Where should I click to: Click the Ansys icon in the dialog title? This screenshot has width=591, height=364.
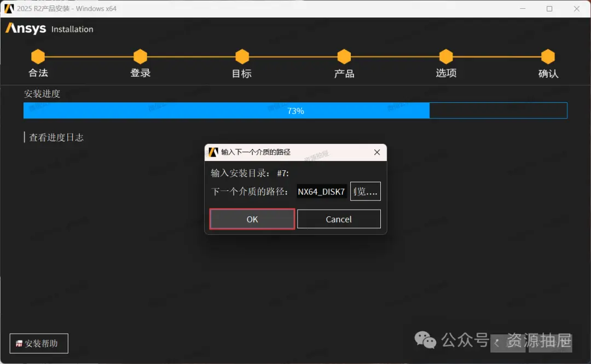tap(213, 152)
